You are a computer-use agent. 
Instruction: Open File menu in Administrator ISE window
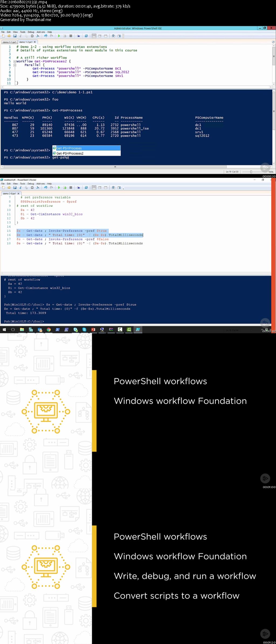(x=3, y=32)
